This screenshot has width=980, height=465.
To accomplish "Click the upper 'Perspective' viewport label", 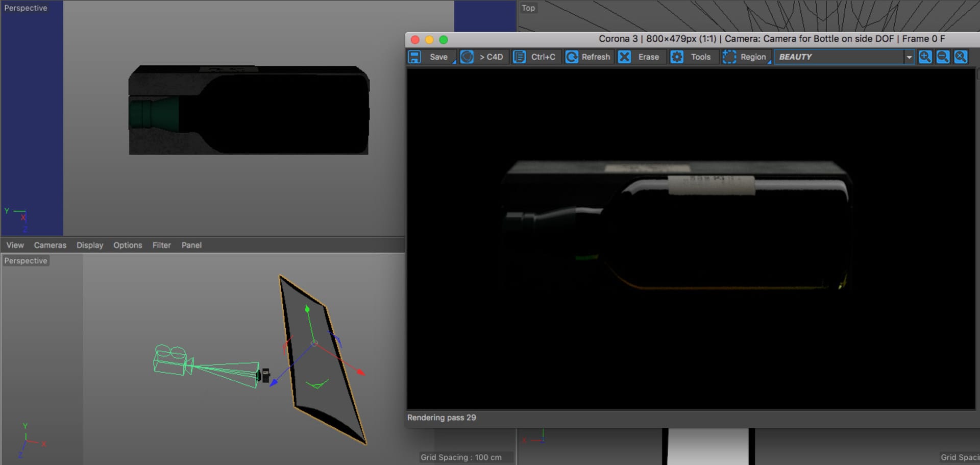I will [x=26, y=8].
